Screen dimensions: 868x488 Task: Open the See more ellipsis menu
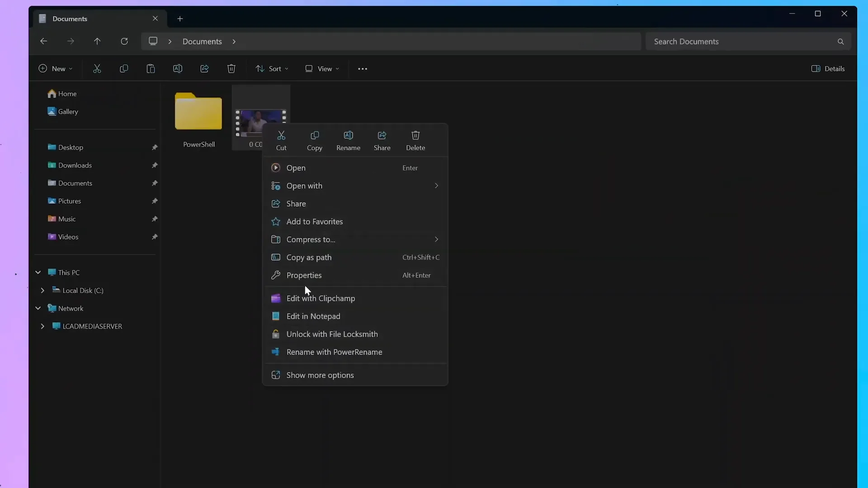(x=363, y=69)
